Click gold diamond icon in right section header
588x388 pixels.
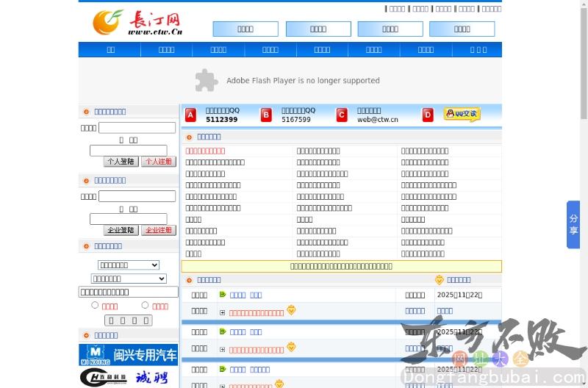point(439,280)
